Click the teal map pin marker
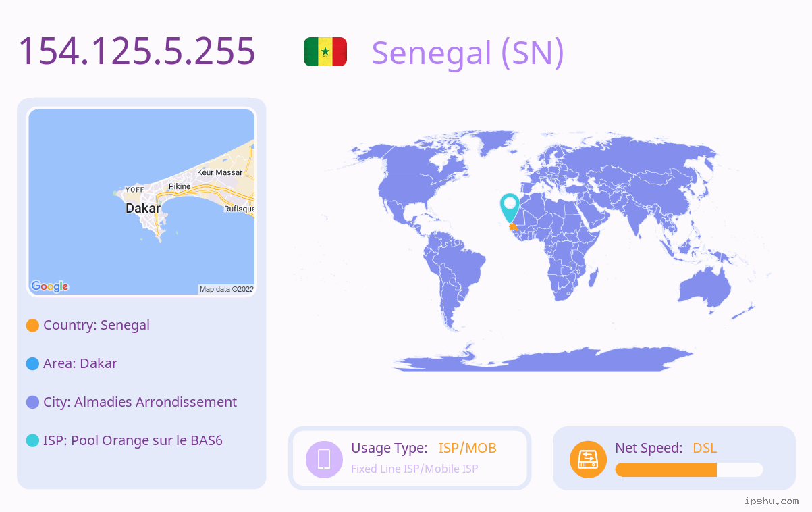Screen dimensions: 812x512 point(510,207)
